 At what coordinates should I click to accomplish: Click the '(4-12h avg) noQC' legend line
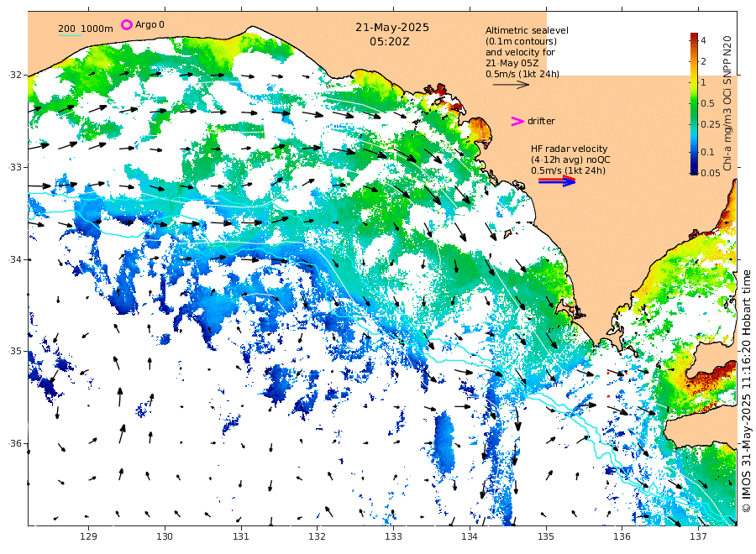point(570,160)
